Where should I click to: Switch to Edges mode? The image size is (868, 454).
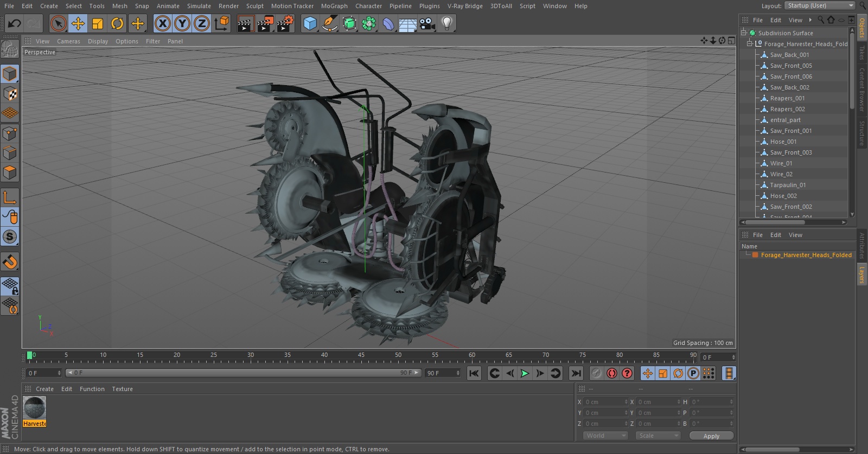coord(10,153)
